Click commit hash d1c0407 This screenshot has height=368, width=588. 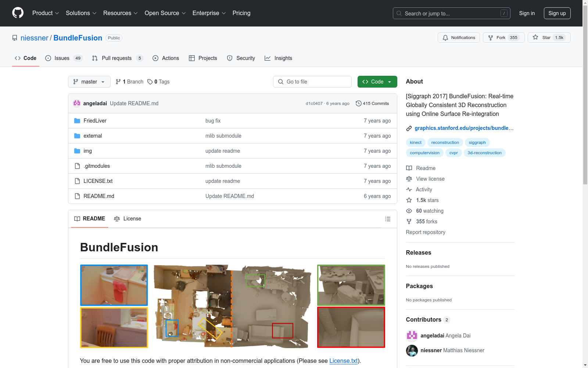click(314, 103)
